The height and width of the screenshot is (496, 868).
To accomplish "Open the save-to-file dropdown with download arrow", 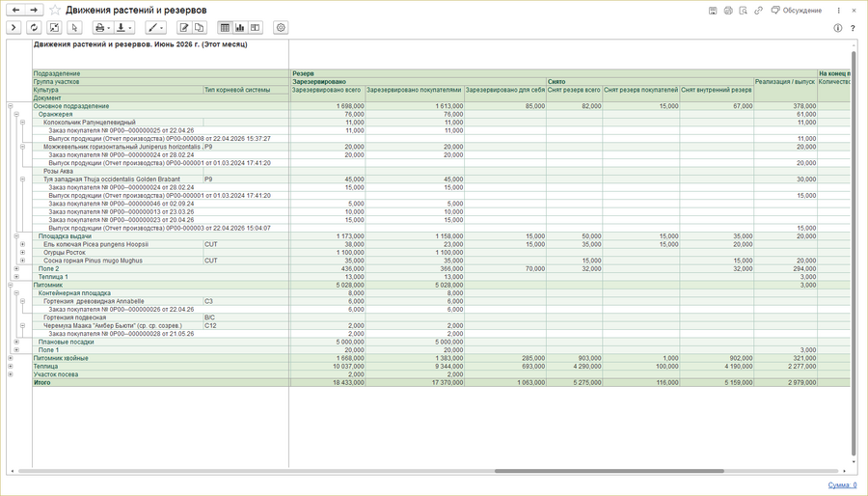I will pos(124,28).
